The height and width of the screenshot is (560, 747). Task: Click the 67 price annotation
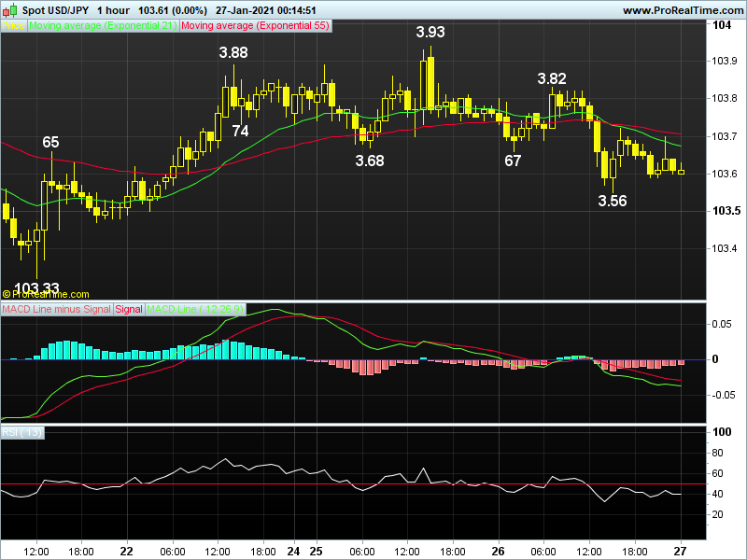pyautogui.click(x=513, y=161)
